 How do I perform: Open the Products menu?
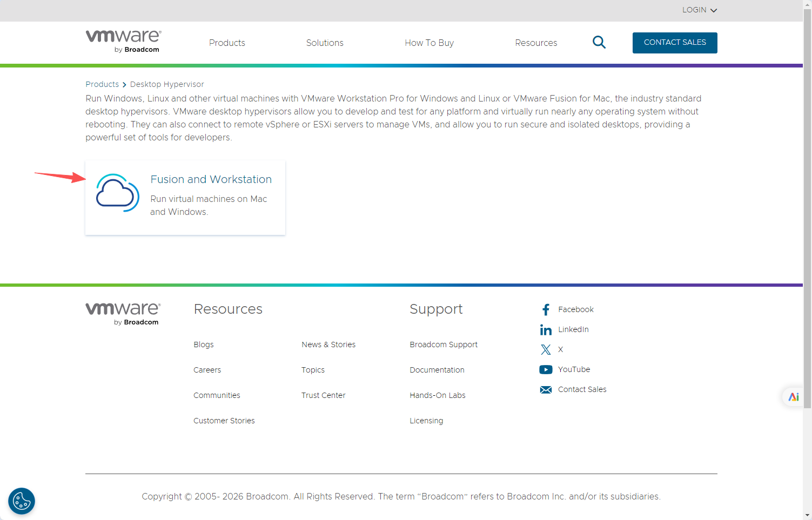tap(227, 43)
